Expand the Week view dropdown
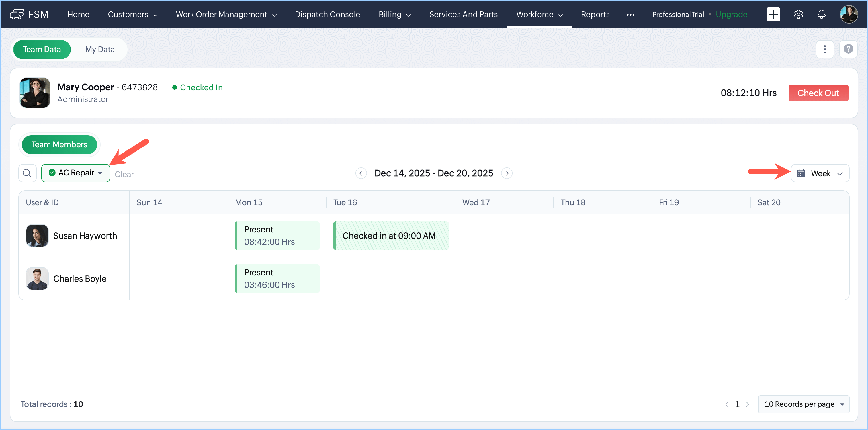The image size is (868, 430). click(820, 173)
